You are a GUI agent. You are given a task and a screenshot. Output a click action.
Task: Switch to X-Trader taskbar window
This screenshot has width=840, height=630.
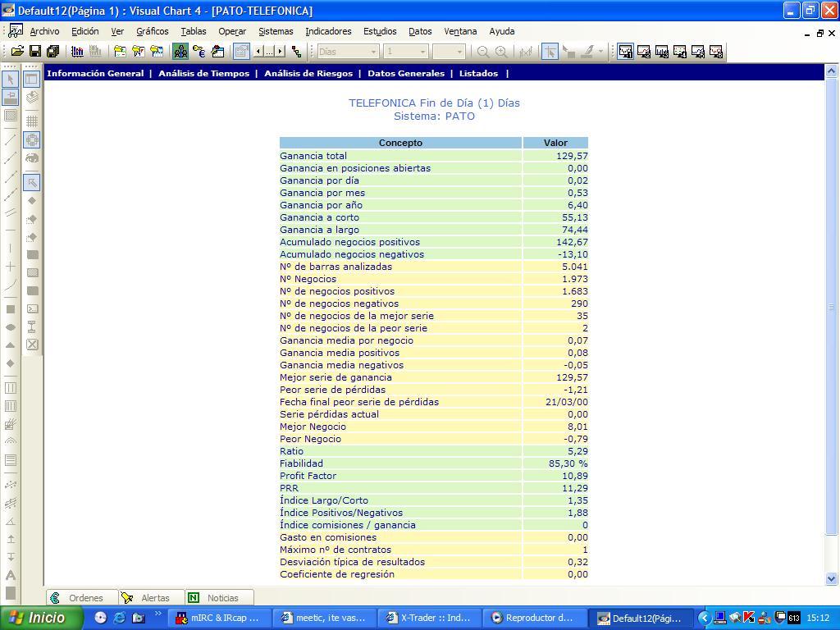[429, 619]
